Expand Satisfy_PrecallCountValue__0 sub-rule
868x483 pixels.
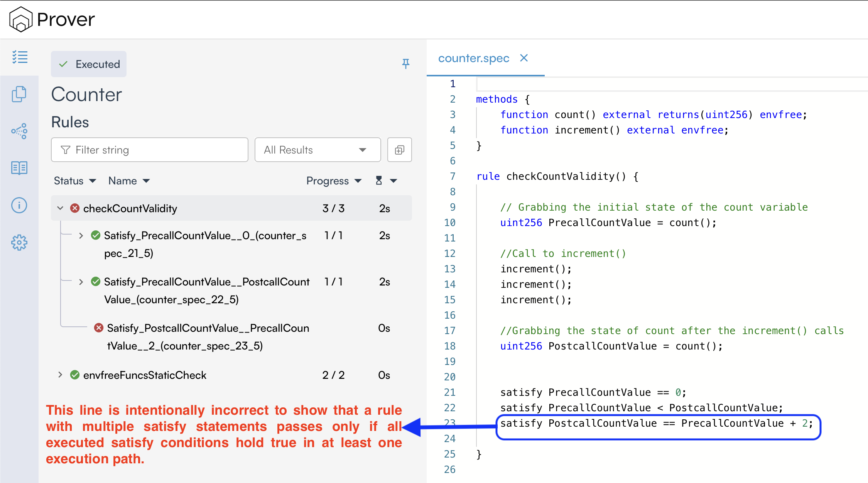[81, 236]
